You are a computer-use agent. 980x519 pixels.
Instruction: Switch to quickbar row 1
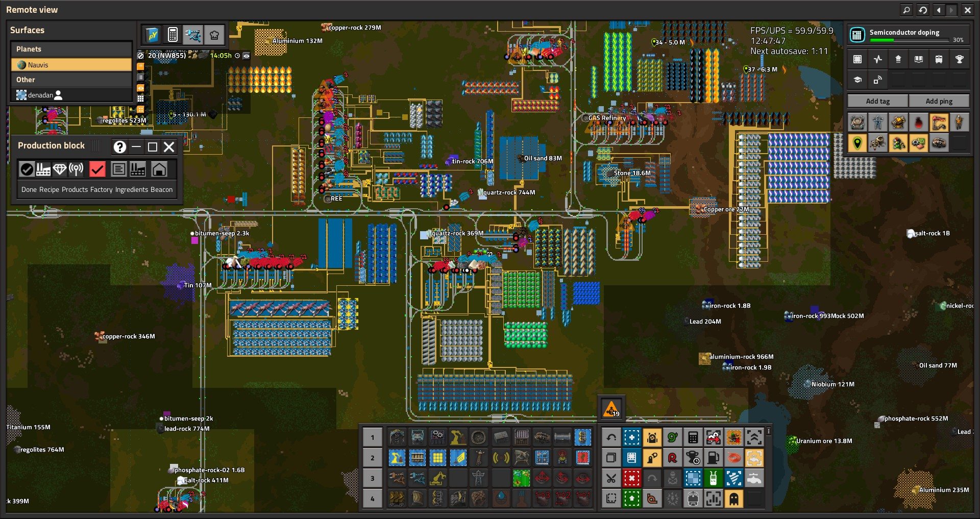tap(373, 437)
